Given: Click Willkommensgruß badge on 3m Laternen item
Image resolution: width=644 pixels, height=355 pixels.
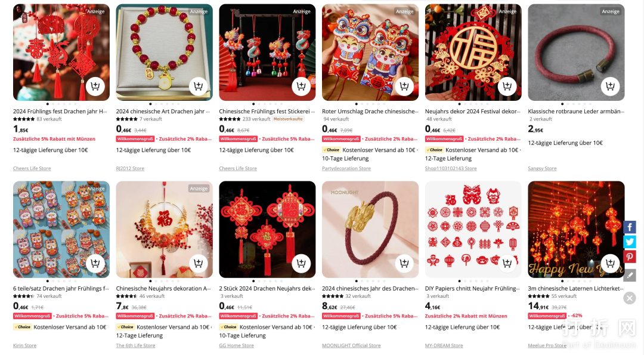Looking at the screenshot, I should tap(547, 316).
